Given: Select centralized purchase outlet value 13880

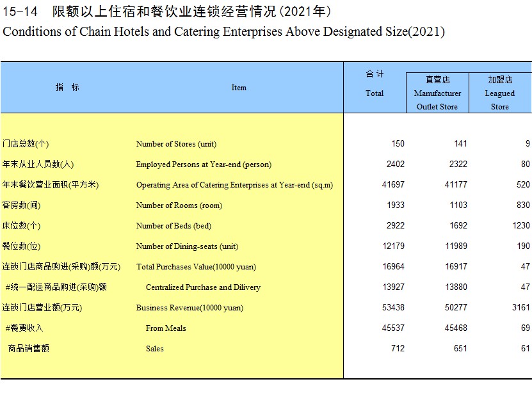Looking at the screenshot, I should (x=456, y=287).
